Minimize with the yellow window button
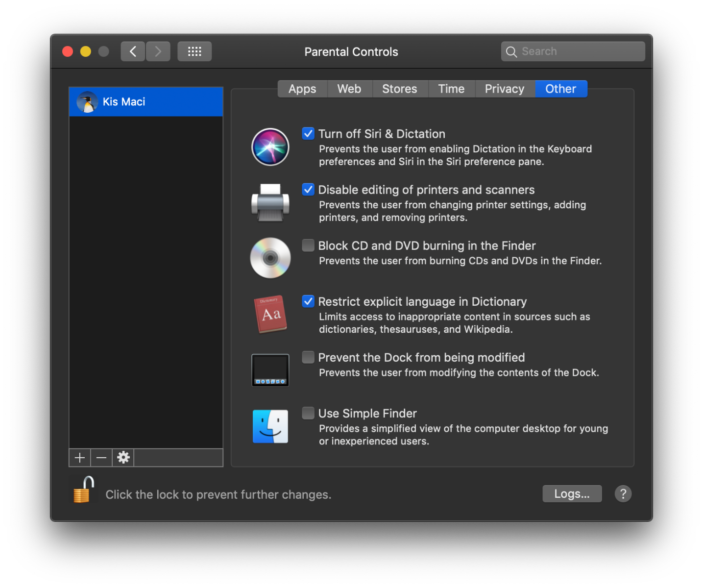This screenshot has height=588, width=703. (x=86, y=51)
